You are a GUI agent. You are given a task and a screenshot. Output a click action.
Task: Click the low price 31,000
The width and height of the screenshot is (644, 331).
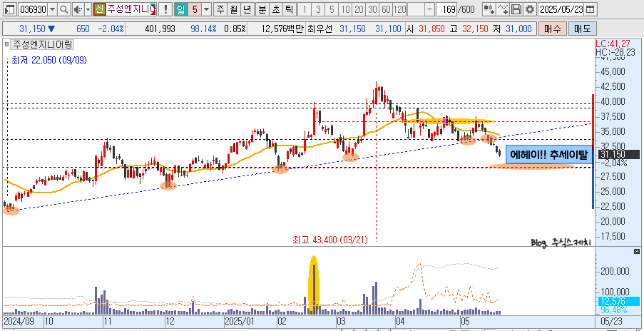coord(519,29)
